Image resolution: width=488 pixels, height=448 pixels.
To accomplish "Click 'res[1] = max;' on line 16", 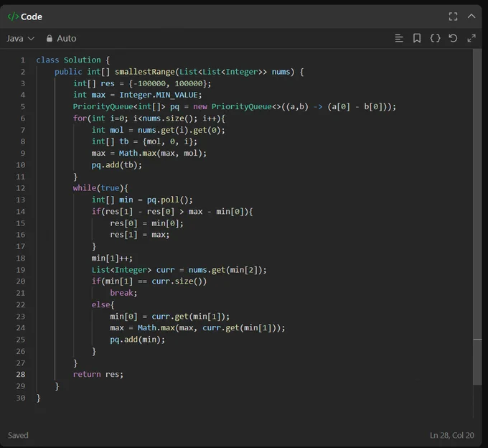I will (x=140, y=235).
